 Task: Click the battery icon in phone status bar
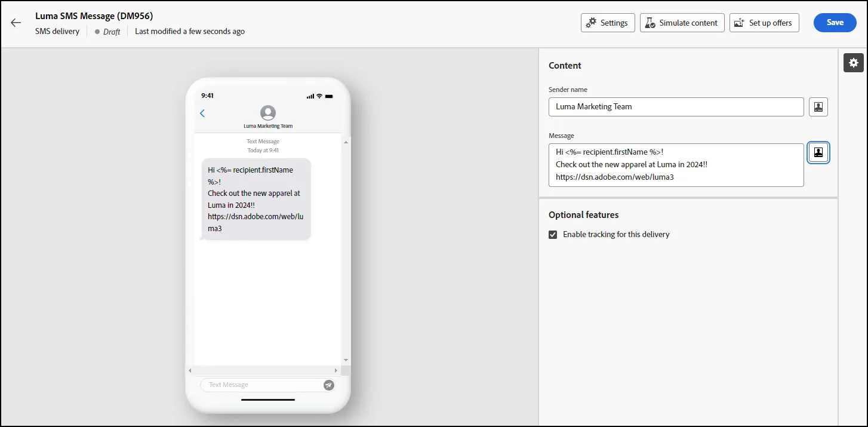point(329,96)
